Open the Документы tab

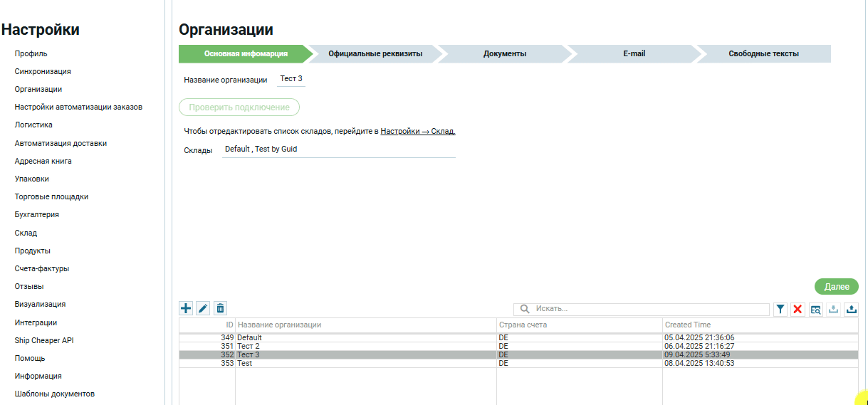coord(504,54)
